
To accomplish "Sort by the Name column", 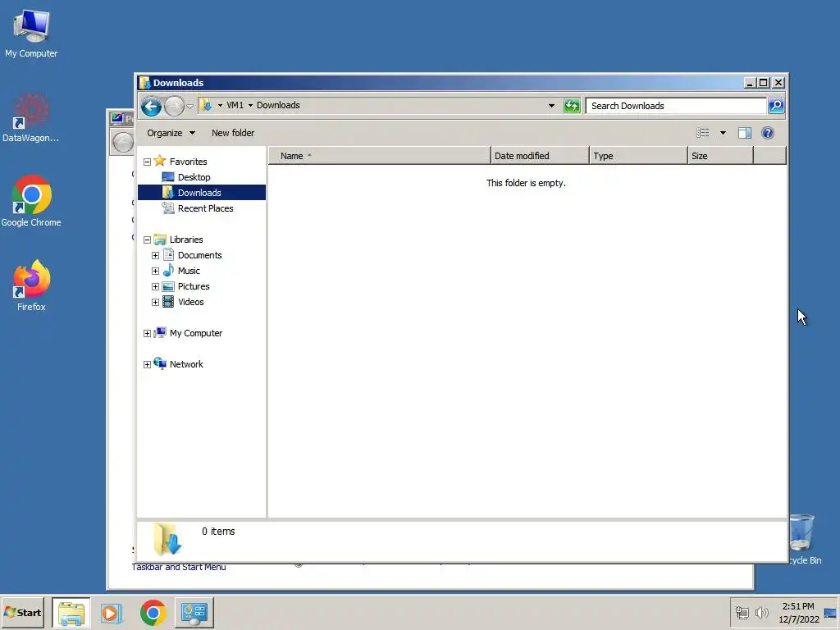I will 379,156.
